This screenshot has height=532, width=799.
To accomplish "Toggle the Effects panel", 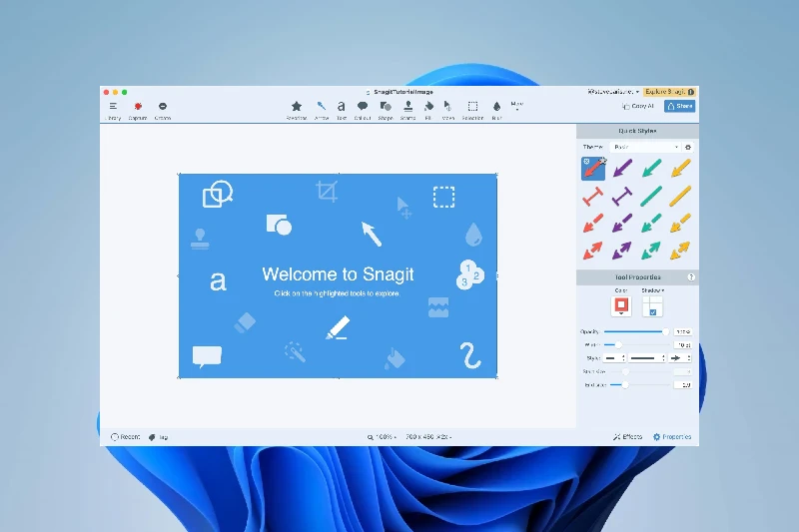I will coord(627,437).
